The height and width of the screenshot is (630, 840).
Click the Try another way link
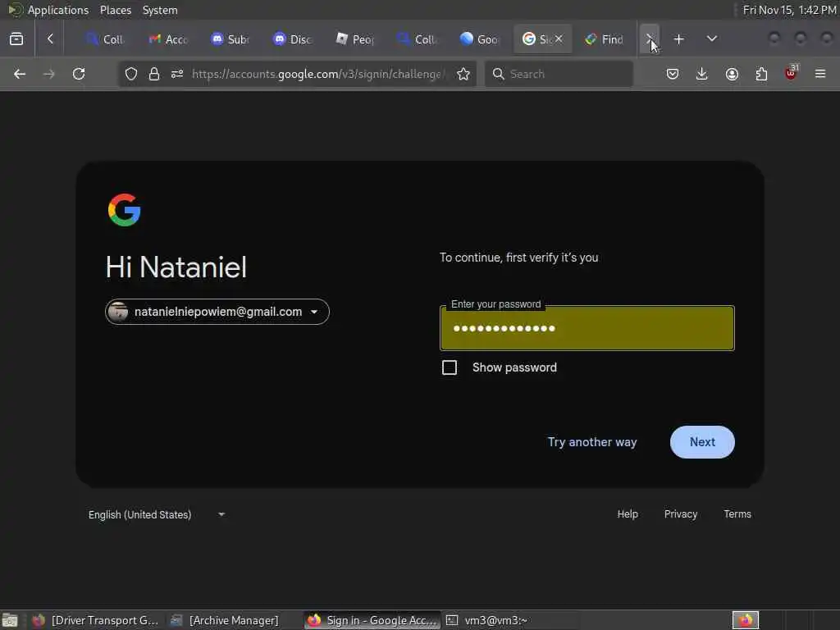coord(592,442)
